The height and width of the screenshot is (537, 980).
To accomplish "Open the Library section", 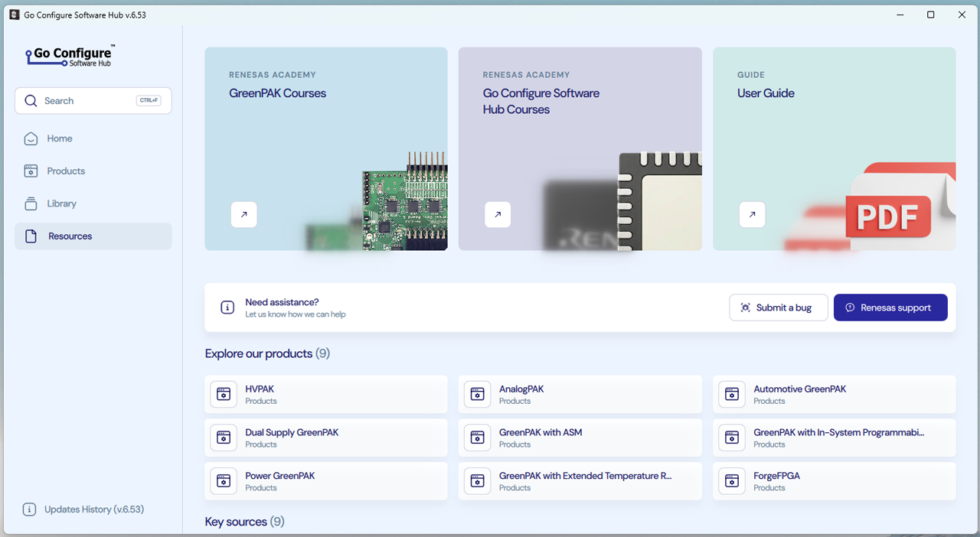I will tap(93, 203).
